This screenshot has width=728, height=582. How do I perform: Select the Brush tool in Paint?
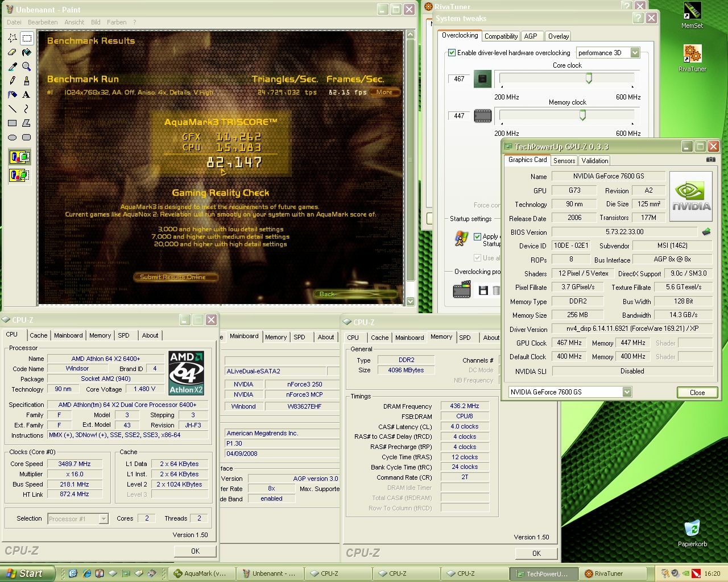click(x=27, y=81)
